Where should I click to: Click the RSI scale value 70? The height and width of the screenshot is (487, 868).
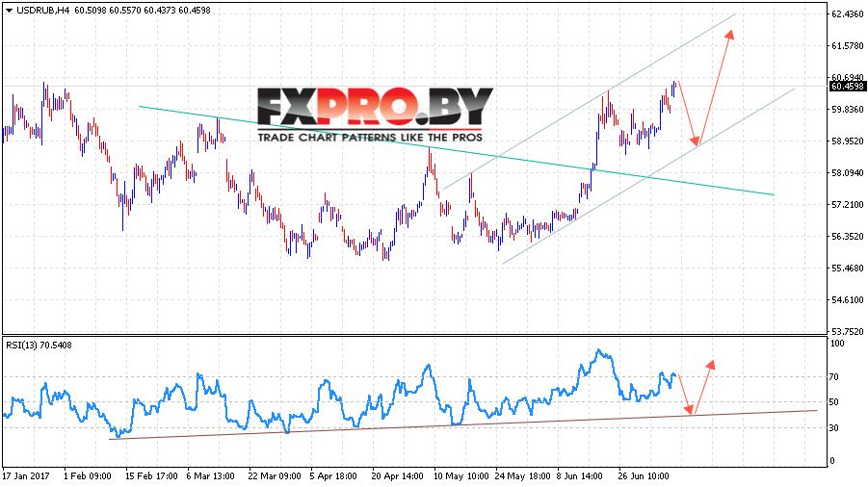coord(835,377)
